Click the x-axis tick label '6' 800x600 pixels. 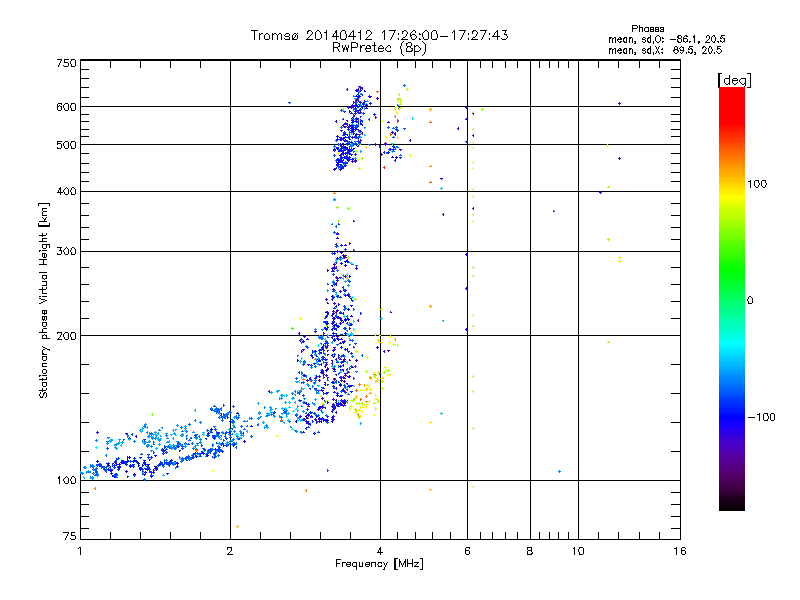tap(467, 551)
